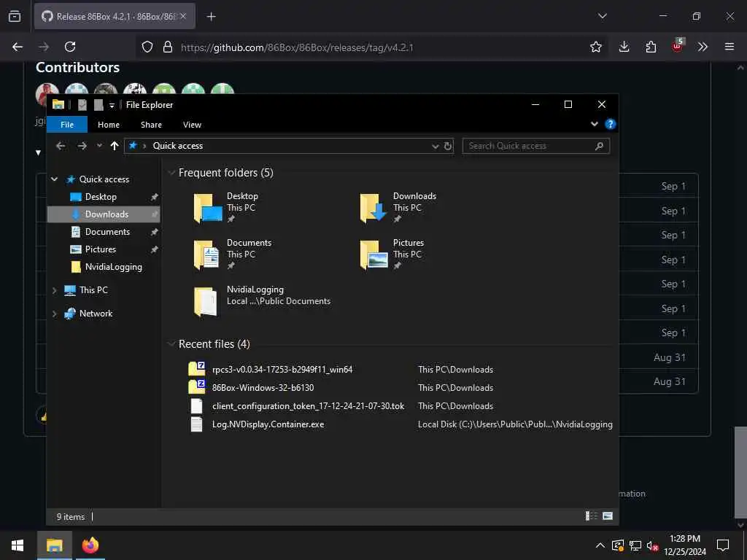This screenshot has width=747, height=560.
Task: Click Firefox taskbar icon
Action: tap(90, 545)
